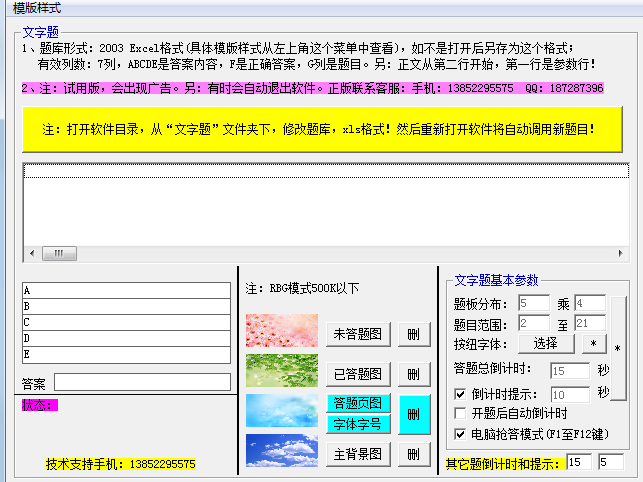Screen dimensions: 643x482
Task: Click the answer option B field
Action: pyautogui.click(x=126, y=306)
